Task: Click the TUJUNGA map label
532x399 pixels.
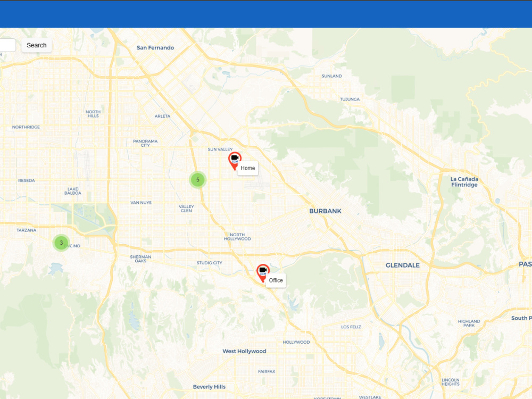Action: (x=350, y=99)
